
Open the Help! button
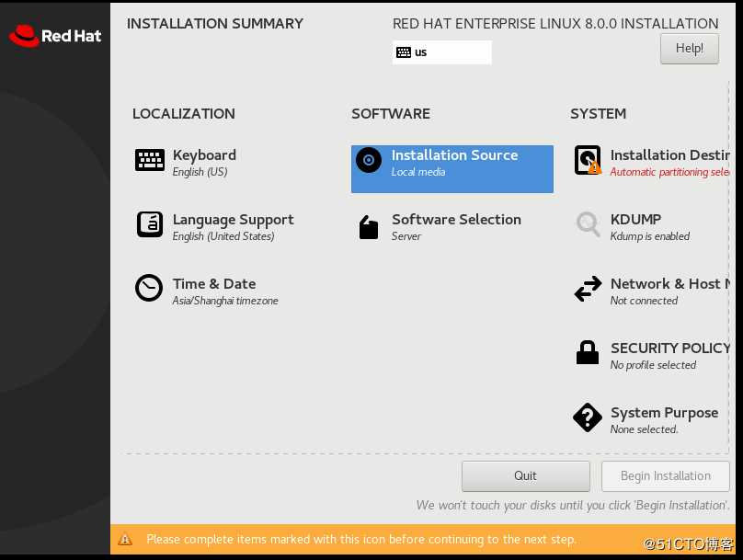pyautogui.click(x=690, y=49)
